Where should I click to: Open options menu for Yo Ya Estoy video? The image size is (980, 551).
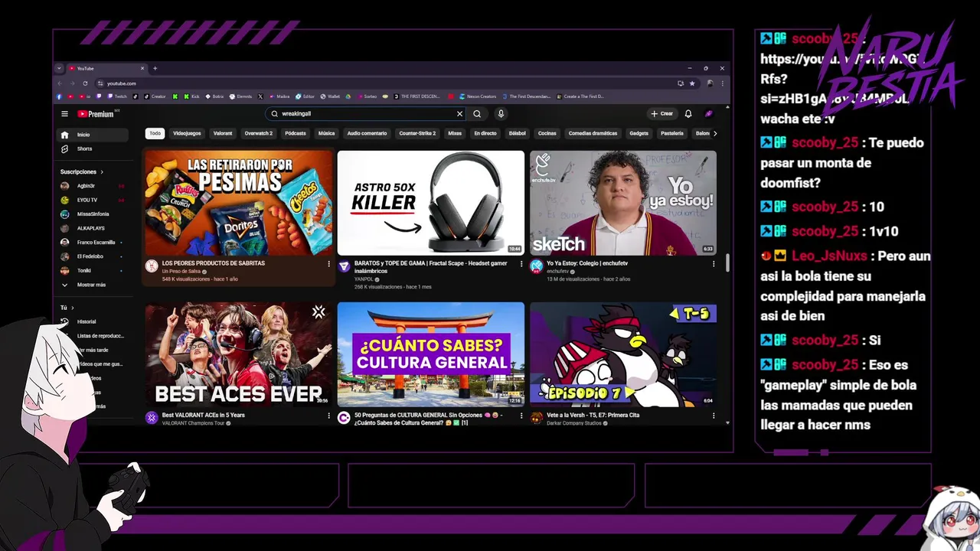point(714,264)
